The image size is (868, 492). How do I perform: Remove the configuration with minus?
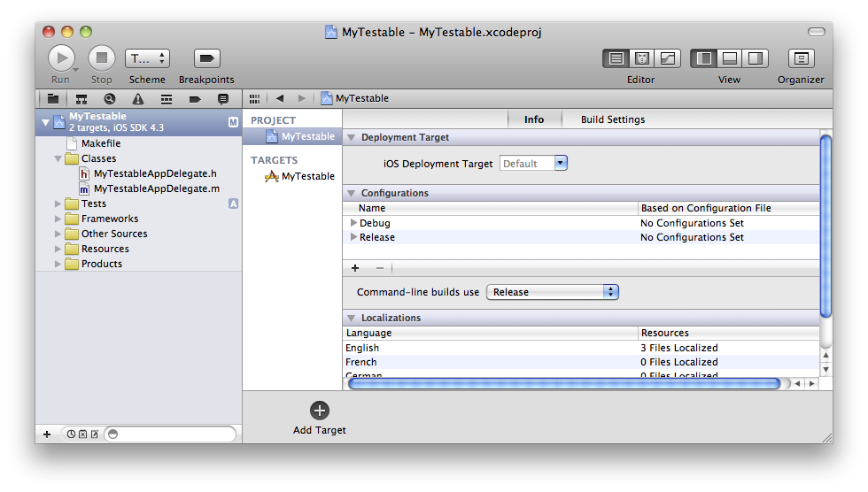coord(380,268)
